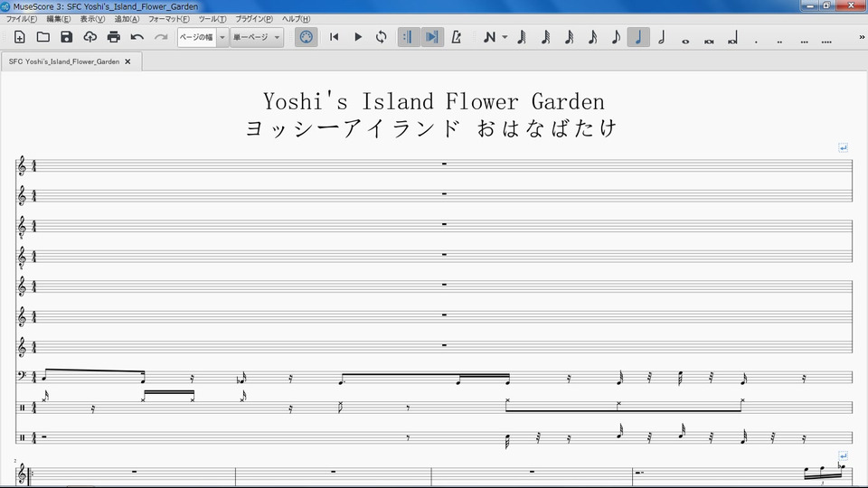Select the 128th note duration
868x488 pixels.
pyautogui.click(x=522, y=37)
